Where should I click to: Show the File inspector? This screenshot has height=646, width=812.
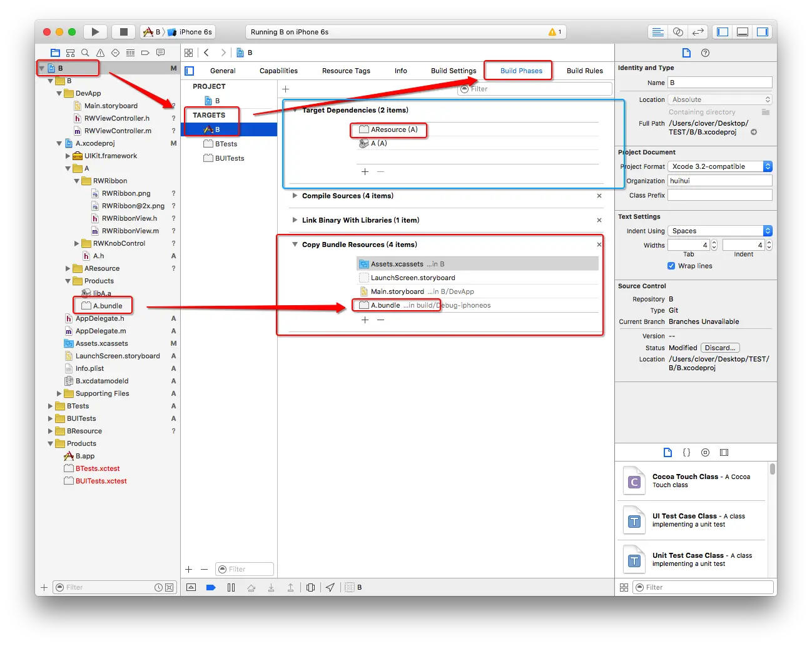click(686, 53)
